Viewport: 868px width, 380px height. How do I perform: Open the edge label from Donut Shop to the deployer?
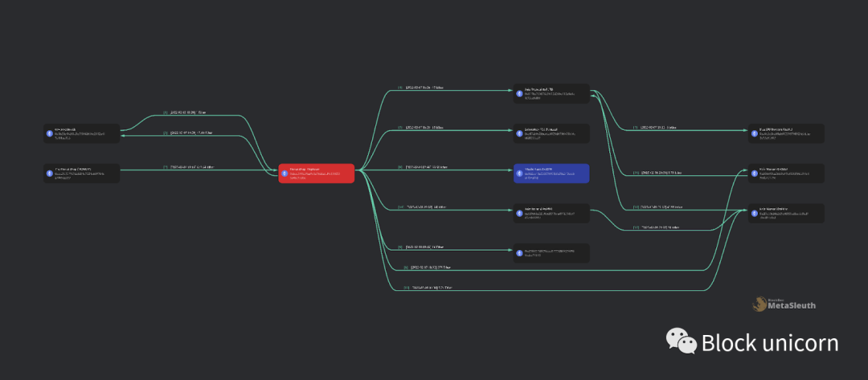pyautogui.click(x=189, y=166)
